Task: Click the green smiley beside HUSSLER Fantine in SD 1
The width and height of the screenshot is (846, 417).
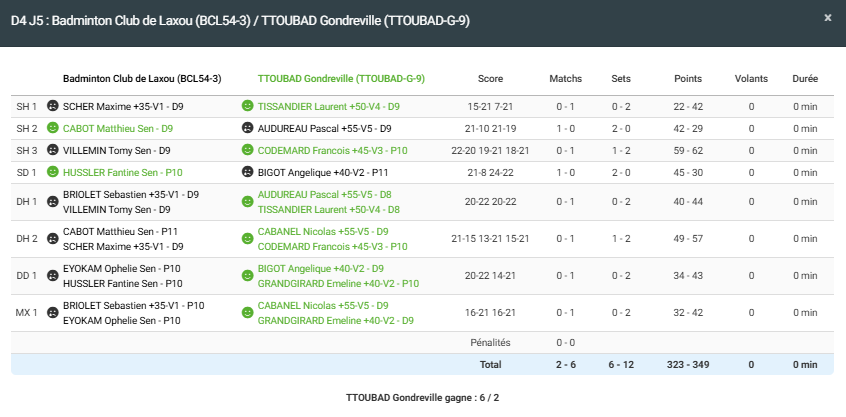Action: click(x=53, y=172)
